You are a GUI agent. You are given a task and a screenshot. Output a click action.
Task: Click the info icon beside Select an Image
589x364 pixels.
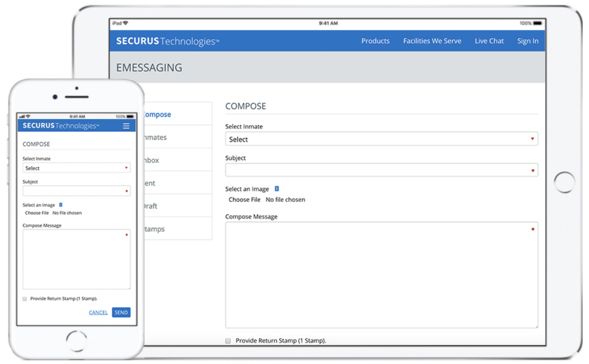(277, 188)
